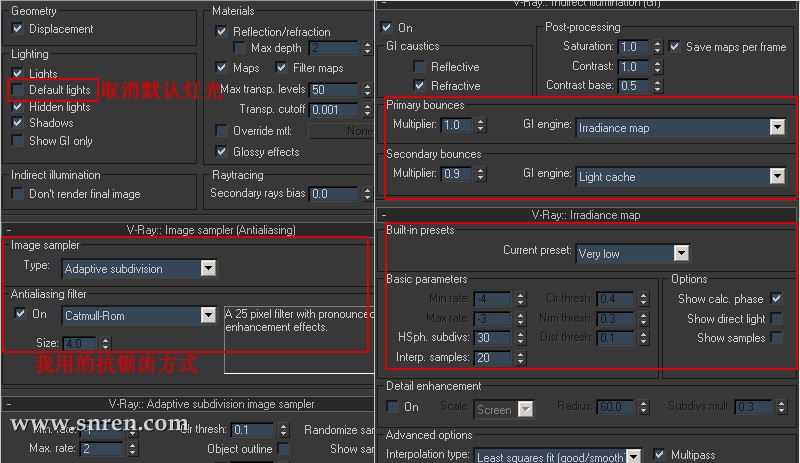The image size is (800, 463).
Task: Toggle Hidden lights checkbox
Action: (17, 107)
